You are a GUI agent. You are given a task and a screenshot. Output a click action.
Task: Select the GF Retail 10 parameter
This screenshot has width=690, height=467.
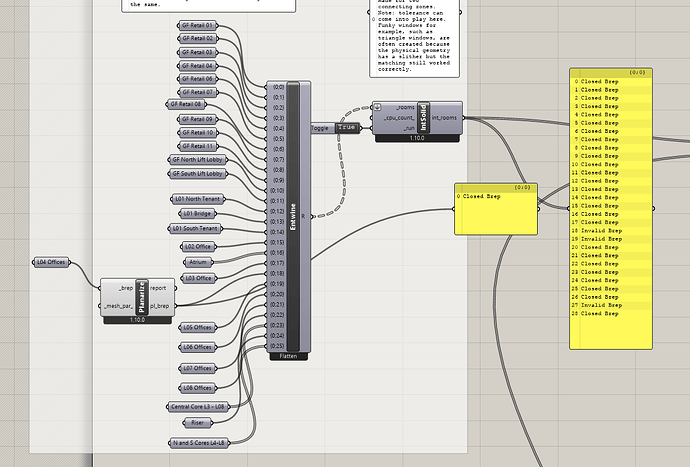198,132
